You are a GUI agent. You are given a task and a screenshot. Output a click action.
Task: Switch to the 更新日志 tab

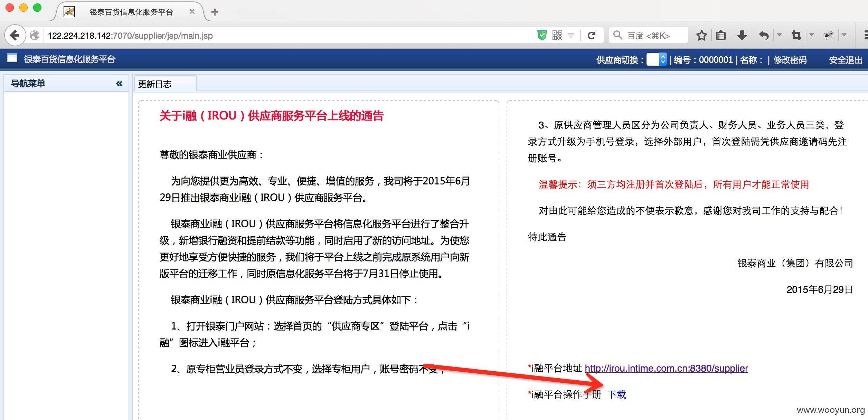pyautogui.click(x=165, y=84)
